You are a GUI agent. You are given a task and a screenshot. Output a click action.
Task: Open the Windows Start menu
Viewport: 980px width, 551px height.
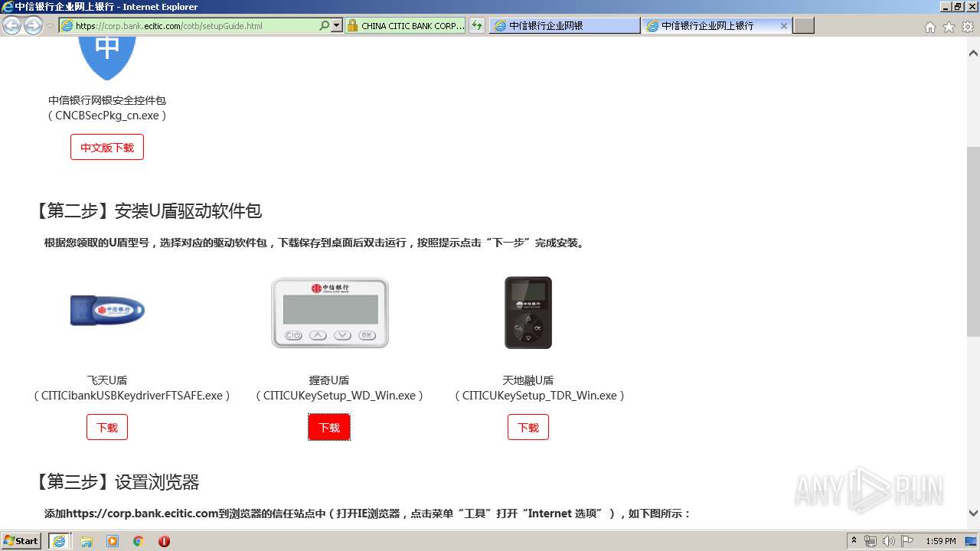pyautogui.click(x=21, y=541)
